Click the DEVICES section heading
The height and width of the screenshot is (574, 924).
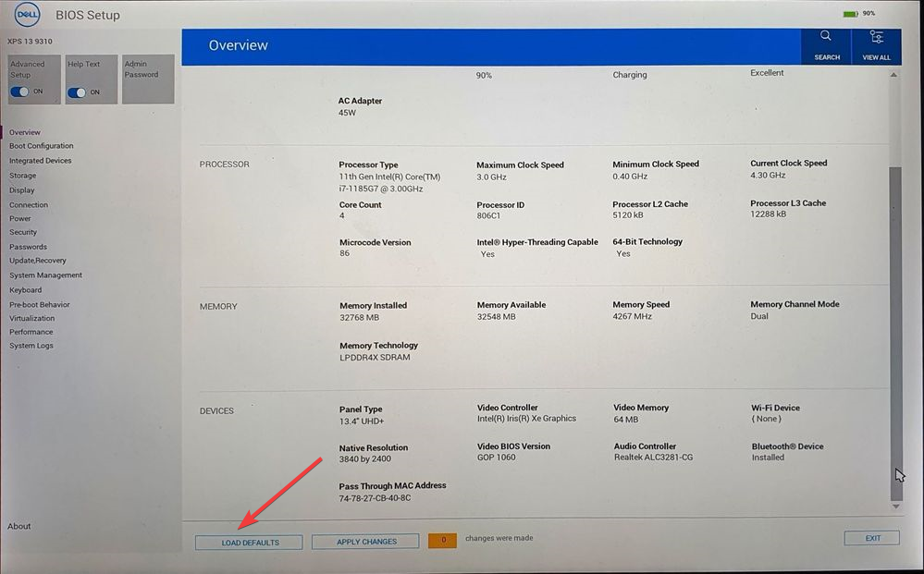point(216,411)
